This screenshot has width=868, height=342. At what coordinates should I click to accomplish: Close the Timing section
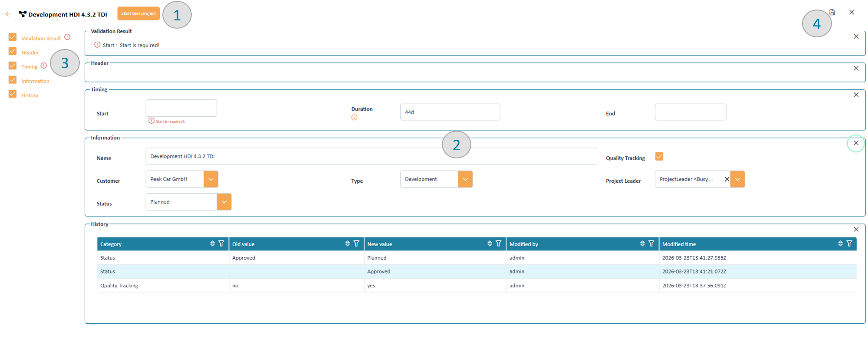pyautogui.click(x=856, y=95)
